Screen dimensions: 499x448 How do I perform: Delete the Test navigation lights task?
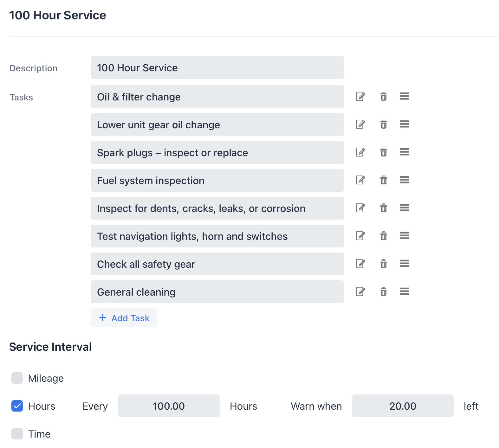coord(384,236)
